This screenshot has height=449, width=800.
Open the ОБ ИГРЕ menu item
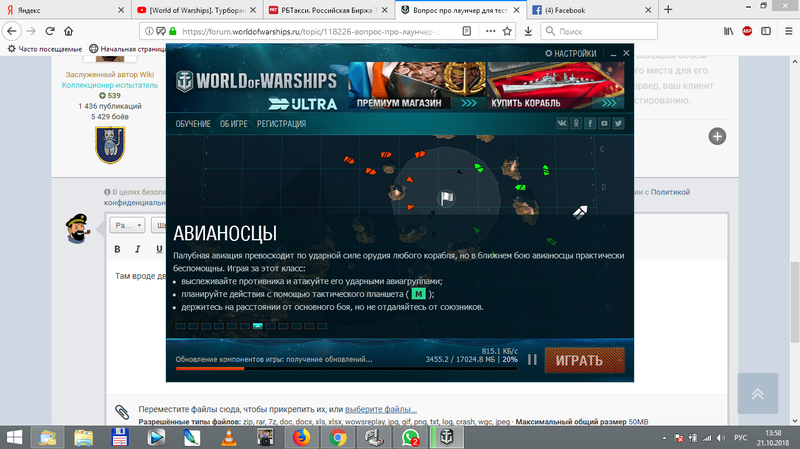click(x=234, y=124)
